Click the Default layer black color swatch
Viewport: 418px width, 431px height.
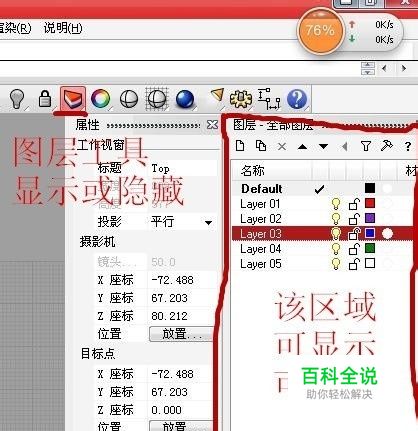click(370, 188)
